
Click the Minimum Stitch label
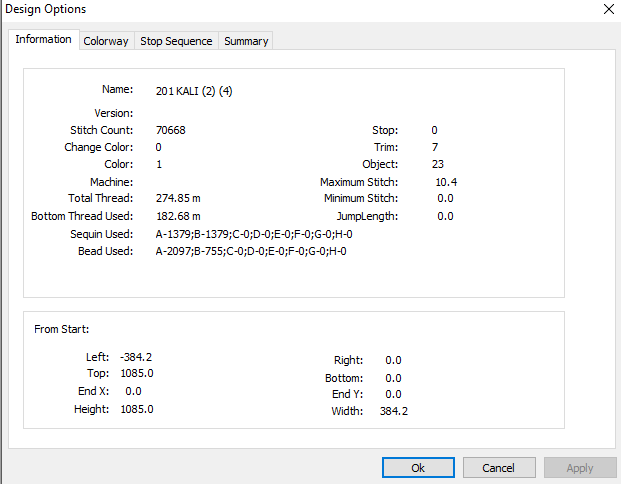361,198
